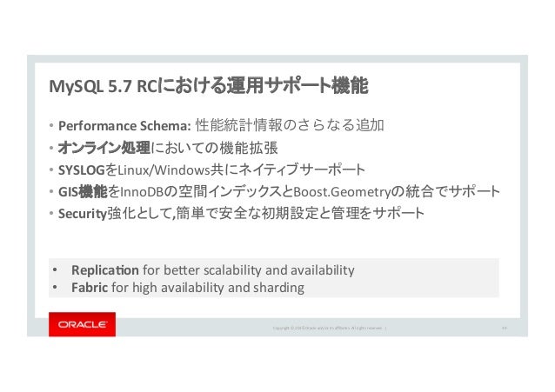Click the bold Replication word
Image resolution: width=555 pixels, height=392 pixels.
(x=105, y=270)
